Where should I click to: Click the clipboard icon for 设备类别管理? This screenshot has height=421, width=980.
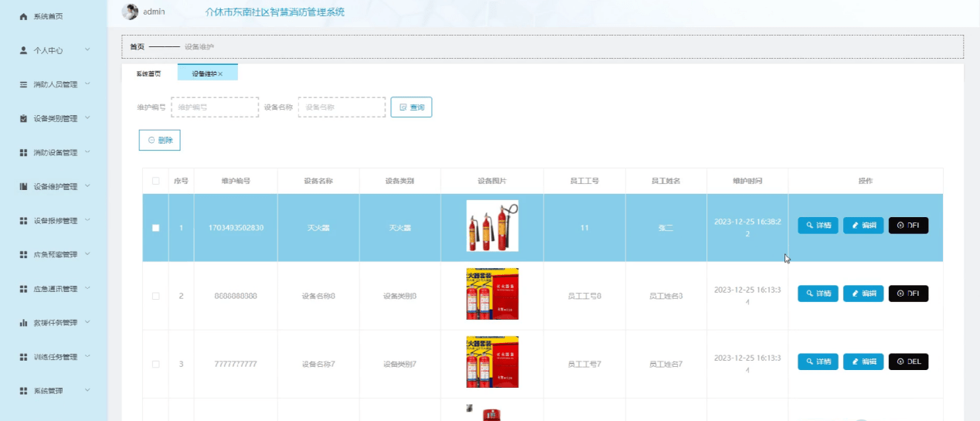tap(23, 119)
